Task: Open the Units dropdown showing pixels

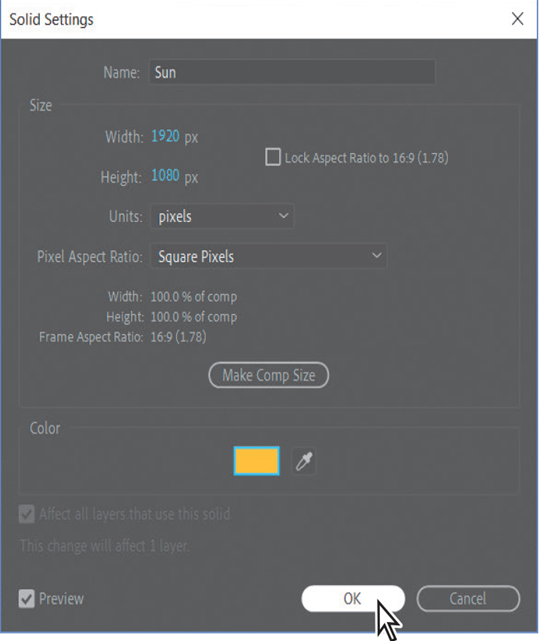Action: (x=222, y=216)
